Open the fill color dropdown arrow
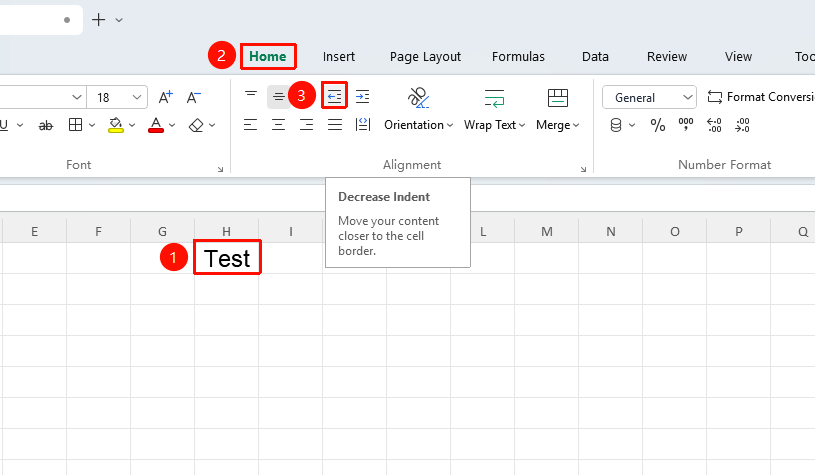The width and height of the screenshot is (815, 475). coord(132,125)
